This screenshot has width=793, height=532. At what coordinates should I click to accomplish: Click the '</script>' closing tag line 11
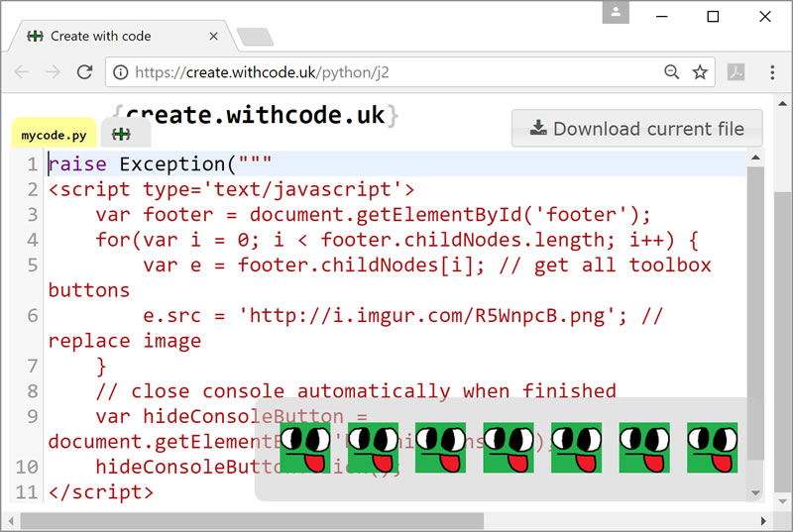click(101, 492)
